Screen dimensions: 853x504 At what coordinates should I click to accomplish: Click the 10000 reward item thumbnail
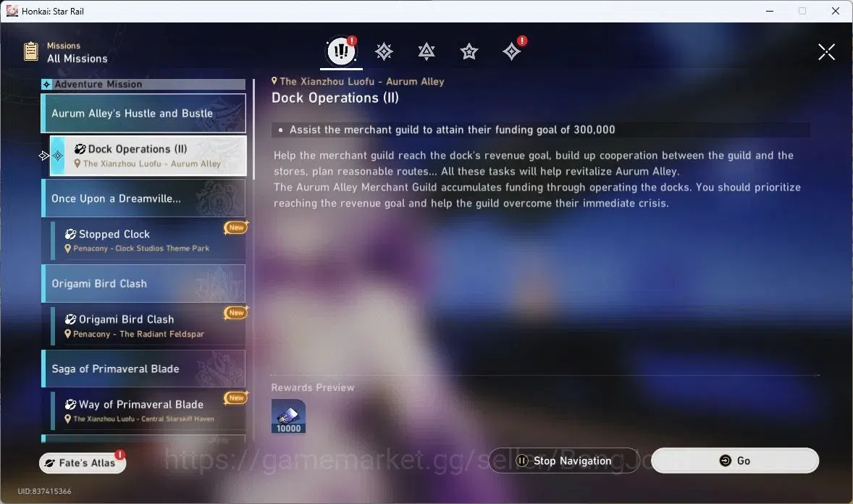coord(288,416)
